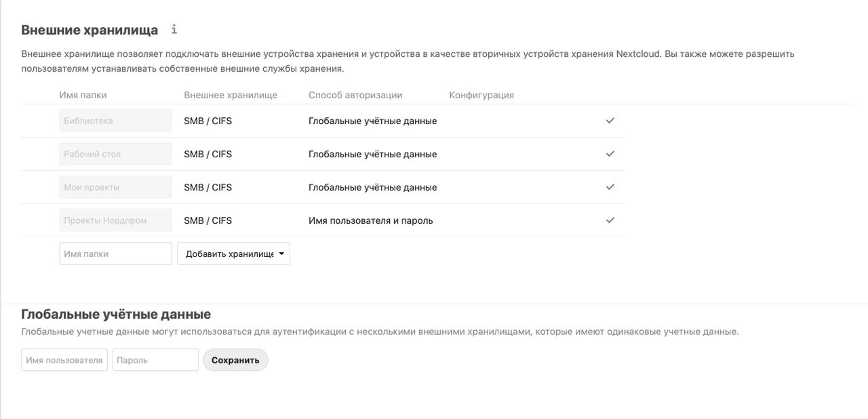Select the Библиотека folder name field
Viewport: 868px width, 419px height.
116,121
